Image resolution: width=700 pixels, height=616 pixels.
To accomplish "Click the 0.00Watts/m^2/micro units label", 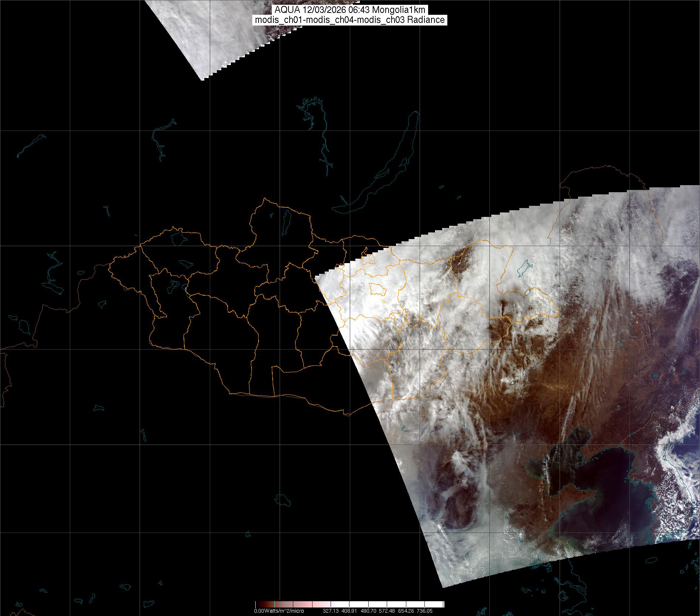I will point(279,611).
